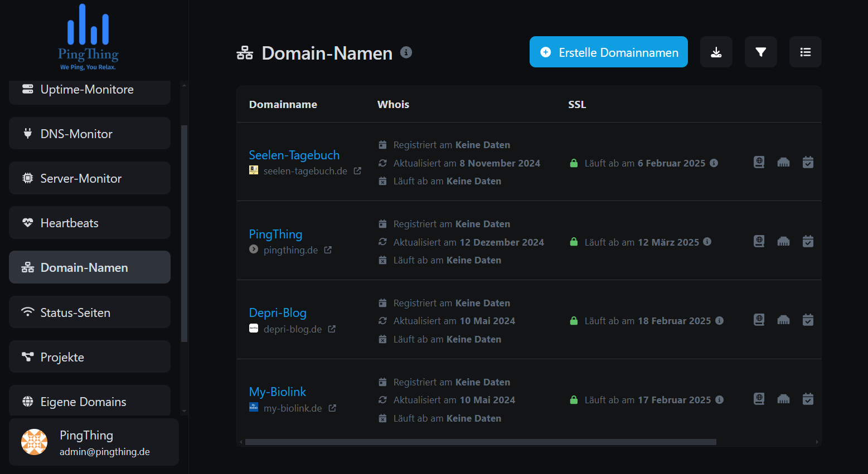
Task: Open the admin@pingthing.de account menu
Action: [x=94, y=442]
